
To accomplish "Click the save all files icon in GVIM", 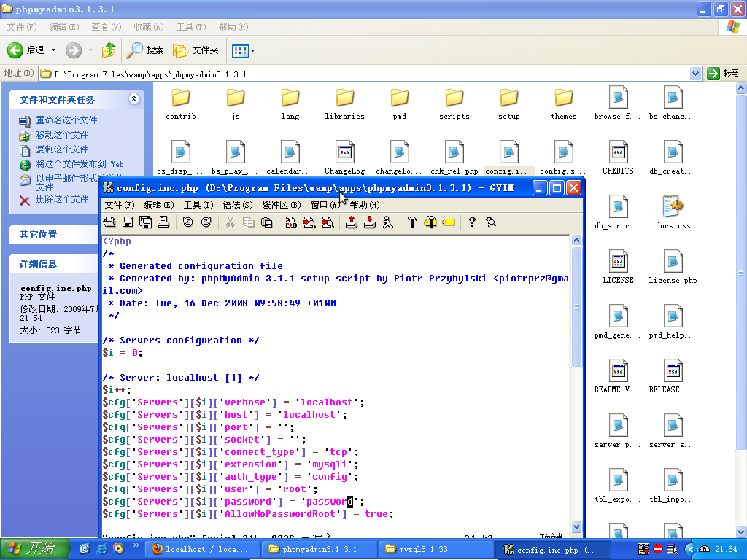I will pos(146,222).
